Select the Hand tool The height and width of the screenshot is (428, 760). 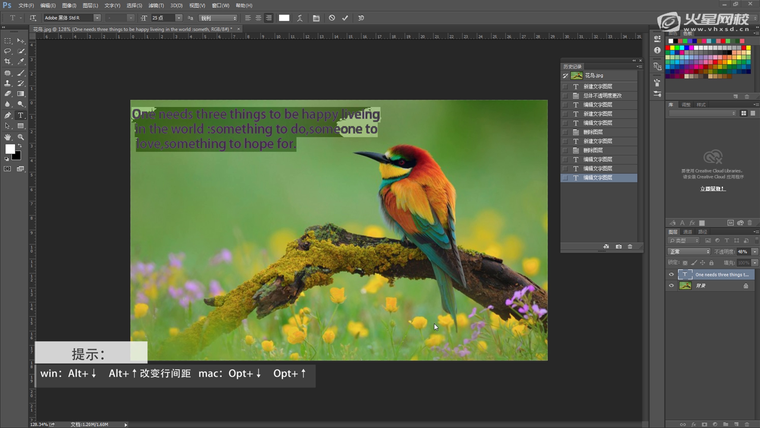pos(8,137)
